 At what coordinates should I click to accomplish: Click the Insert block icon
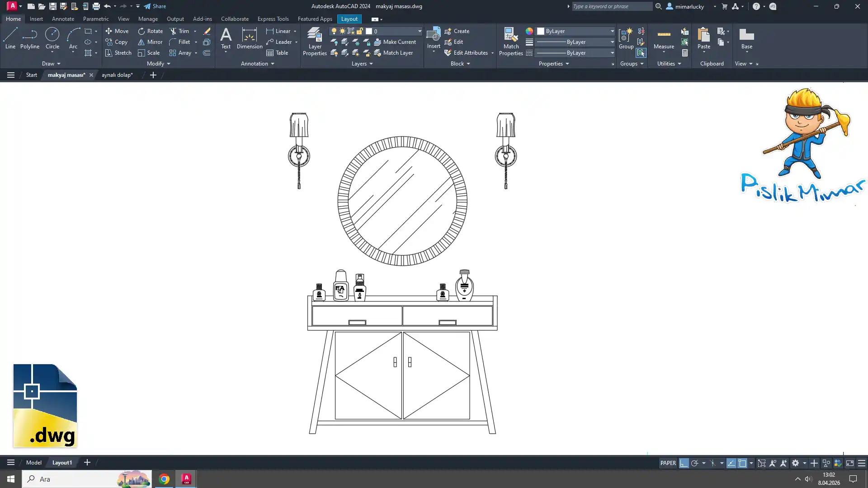pyautogui.click(x=433, y=38)
